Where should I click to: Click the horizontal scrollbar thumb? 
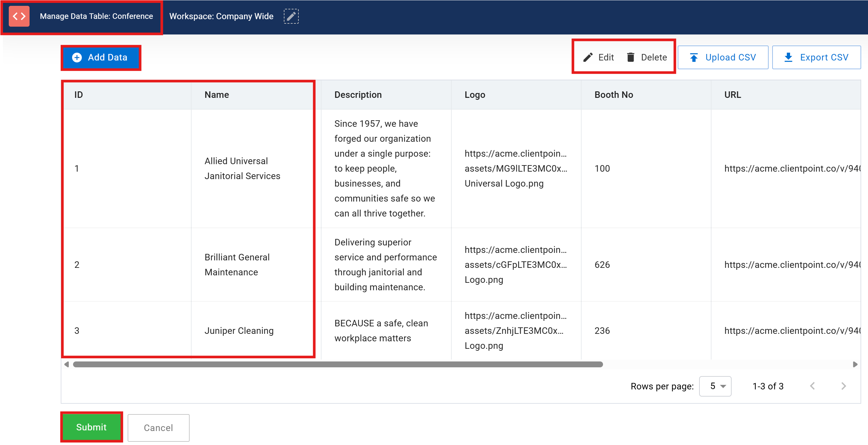pos(338,364)
